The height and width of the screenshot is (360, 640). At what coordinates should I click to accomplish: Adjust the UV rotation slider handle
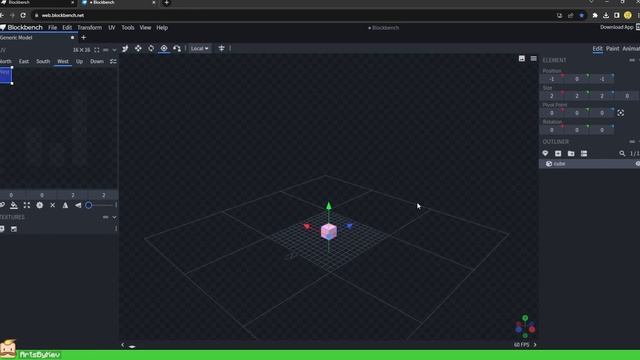click(x=89, y=205)
